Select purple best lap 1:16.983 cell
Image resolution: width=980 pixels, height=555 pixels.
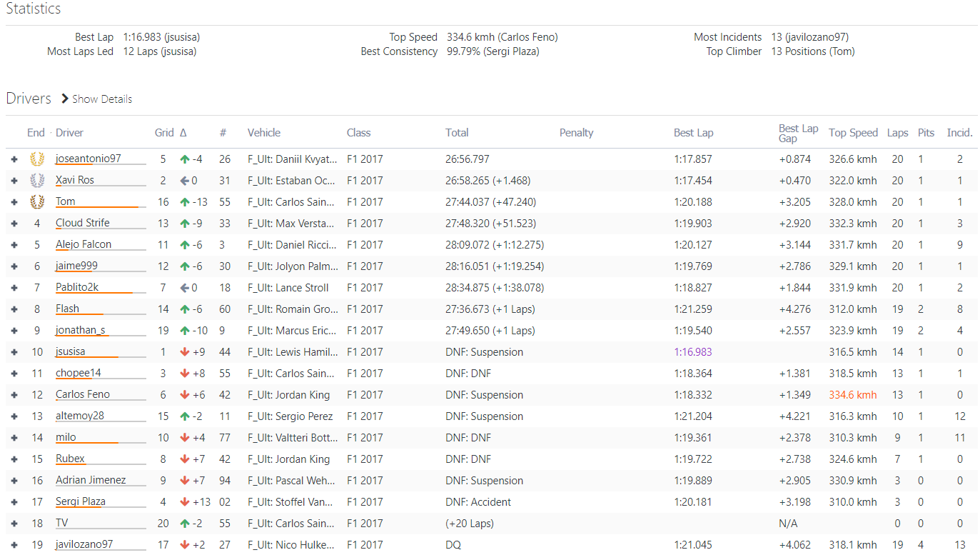pos(693,352)
